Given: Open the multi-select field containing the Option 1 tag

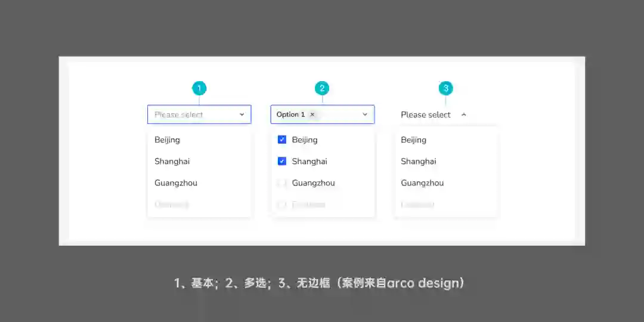Looking at the screenshot, I should coord(323,114).
